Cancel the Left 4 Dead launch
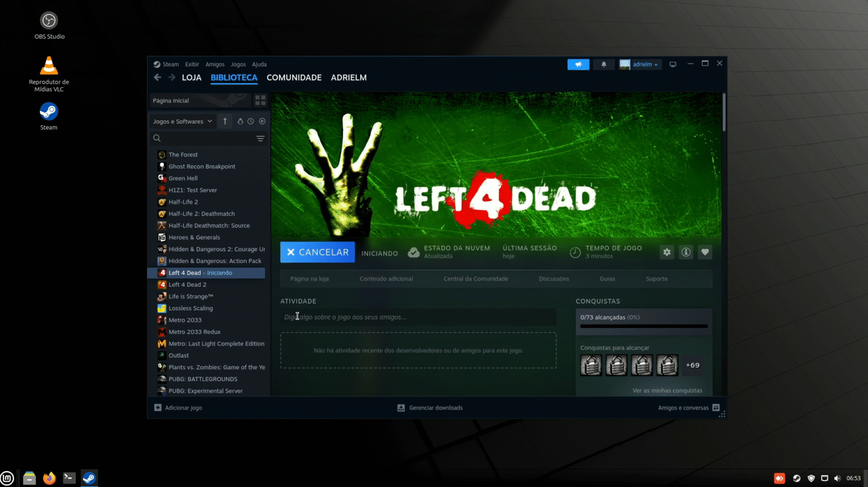The width and height of the screenshot is (868, 487). [x=318, y=252]
